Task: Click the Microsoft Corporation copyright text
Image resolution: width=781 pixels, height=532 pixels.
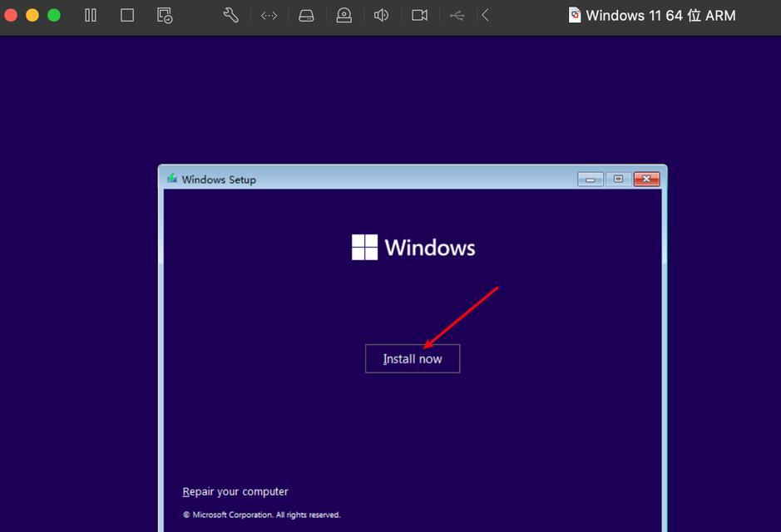Action: (x=261, y=515)
